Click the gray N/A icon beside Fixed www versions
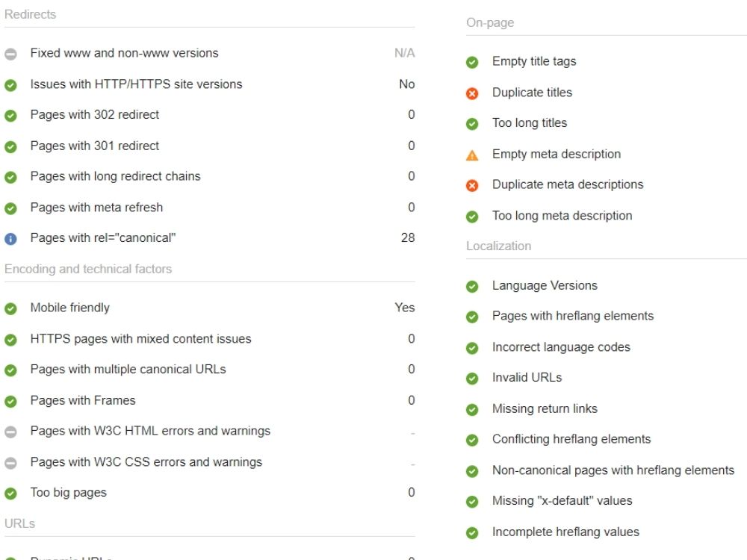Viewport: 747px width, 560px height. point(10,54)
